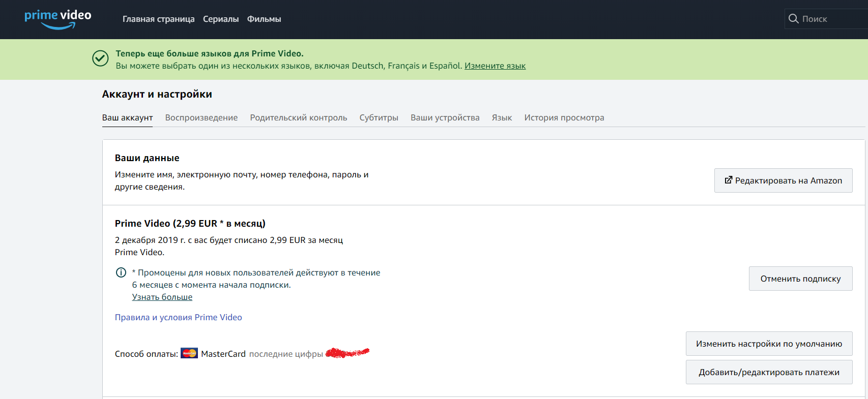Image resolution: width=868 pixels, height=399 pixels.
Task: Open the История просмотра tab
Action: [564, 117]
